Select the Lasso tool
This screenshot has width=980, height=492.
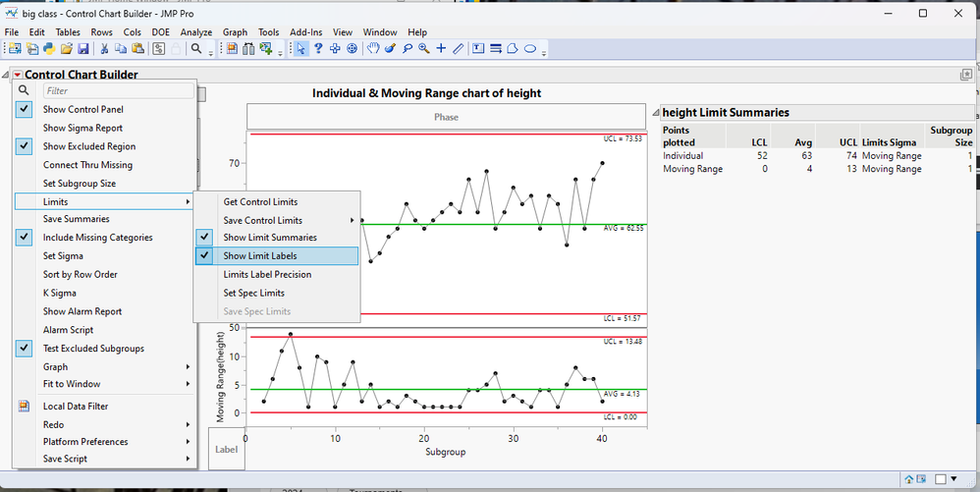pos(407,49)
